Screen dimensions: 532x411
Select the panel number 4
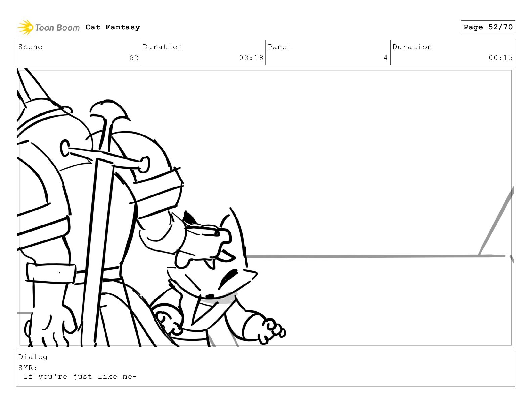(386, 58)
